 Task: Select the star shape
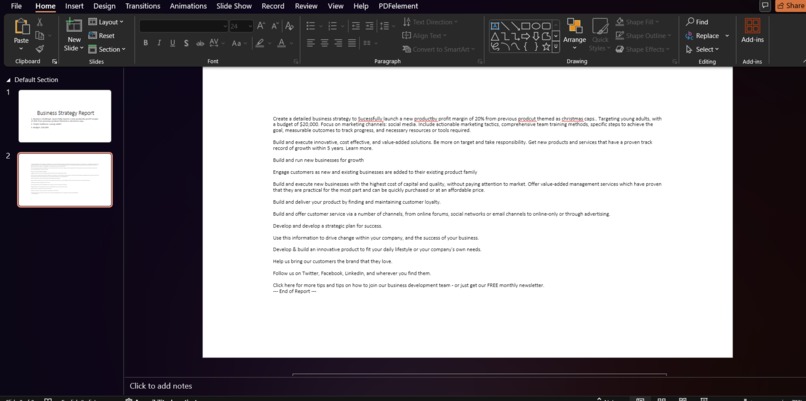pyautogui.click(x=546, y=47)
